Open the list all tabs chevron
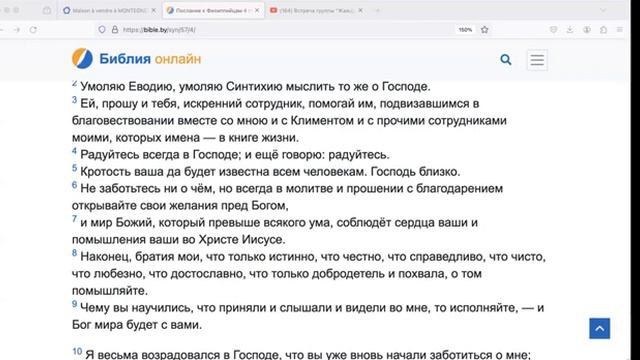The image size is (640, 360). pyautogui.click(x=603, y=10)
